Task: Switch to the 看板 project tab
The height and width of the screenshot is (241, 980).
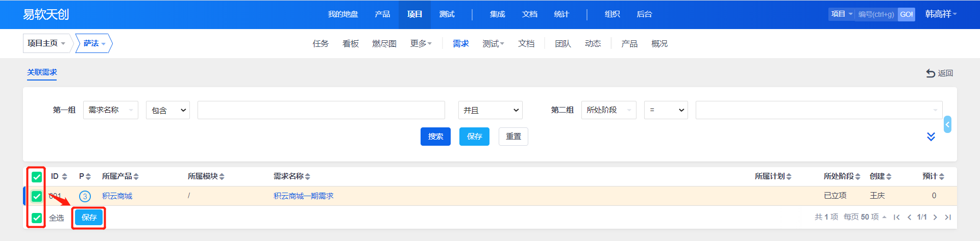Action: click(x=351, y=44)
